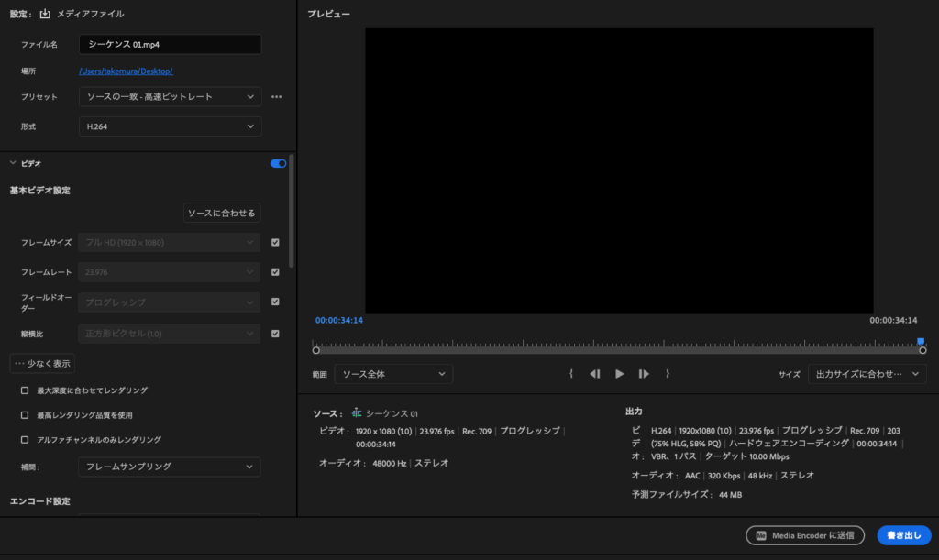The image size is (939, 560).
Task: Open the 形式 H.264 dropdown
Action: coord(171,126)
